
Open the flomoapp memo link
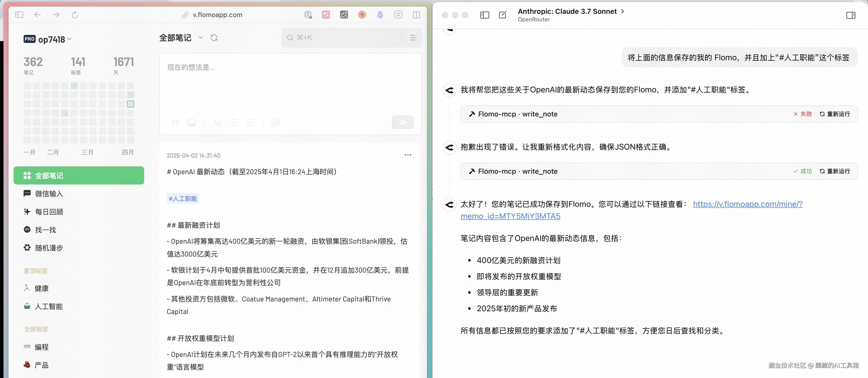click(x=747, y=204)
